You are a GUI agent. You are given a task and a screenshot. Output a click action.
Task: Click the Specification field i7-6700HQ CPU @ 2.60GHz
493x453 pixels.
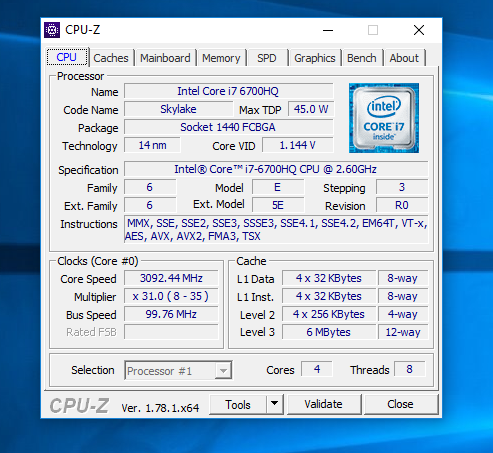point(276,169)
